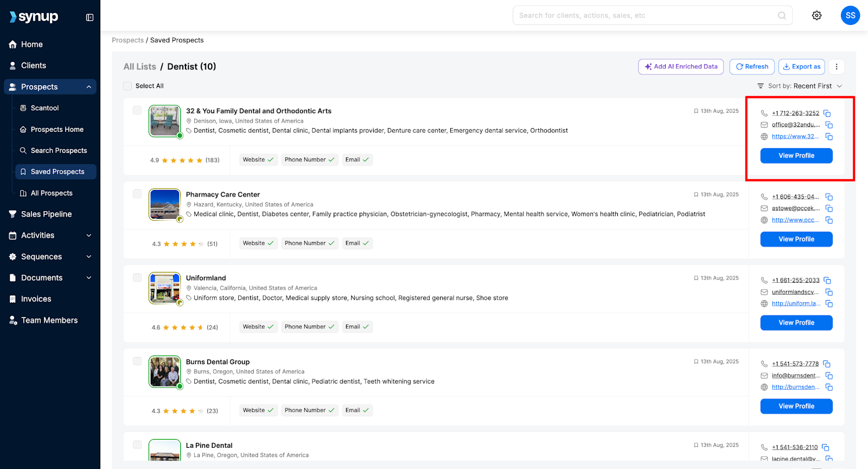Click the Refresh button
868x469 pixels.
tap(752, 67)
